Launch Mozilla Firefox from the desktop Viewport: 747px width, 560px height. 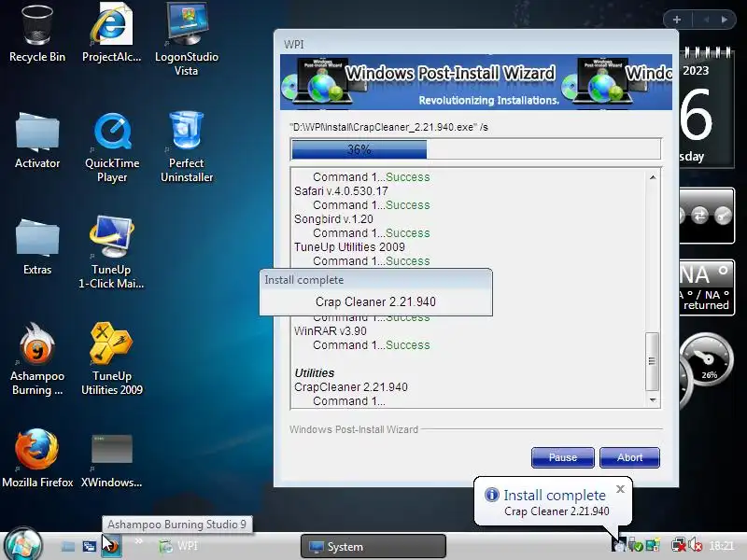[x=37, y=458]
